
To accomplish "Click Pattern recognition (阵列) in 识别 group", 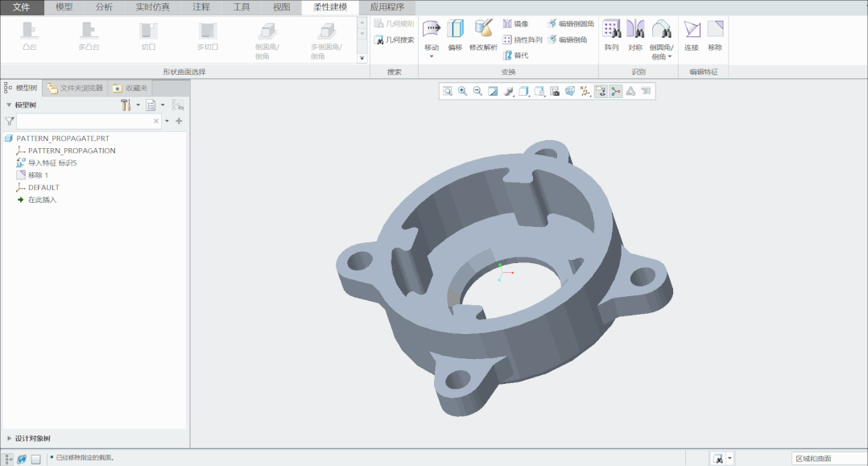I will coord(612,35).
